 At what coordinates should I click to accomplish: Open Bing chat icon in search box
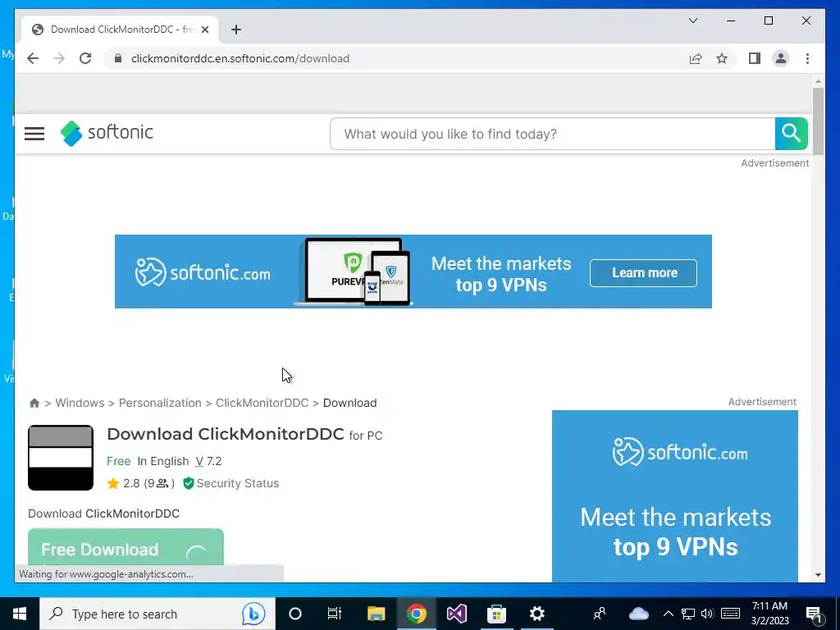click(x=253, y=614)
